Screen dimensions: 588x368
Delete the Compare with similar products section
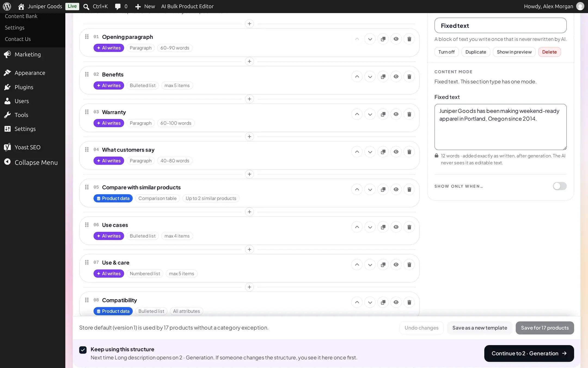(x=409, y=189)
